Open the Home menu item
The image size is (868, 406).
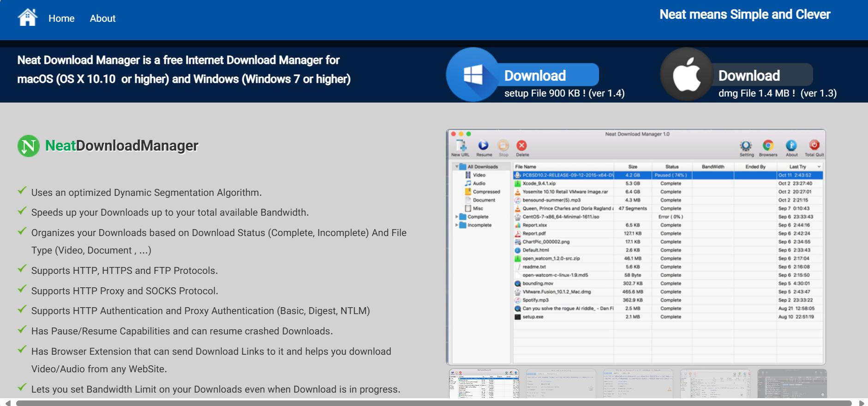[61, 18]
